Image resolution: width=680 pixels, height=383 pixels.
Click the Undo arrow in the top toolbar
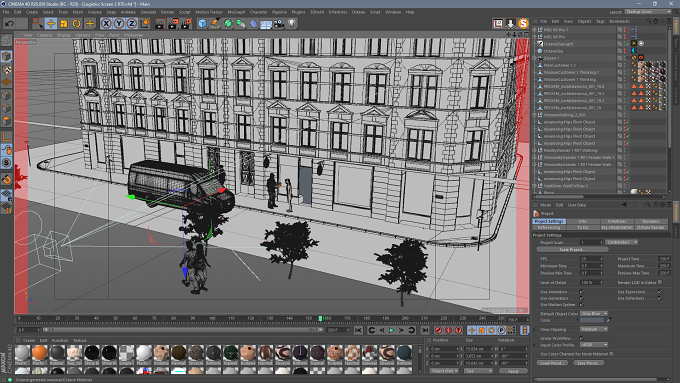tap(10, 23)
